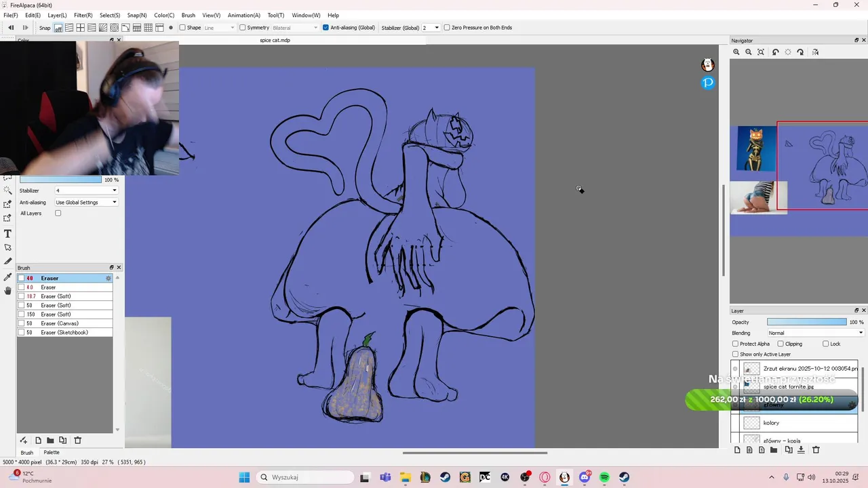Create a new raster layer
Viewport: 868px width, 488px height.
click(737, 450)
